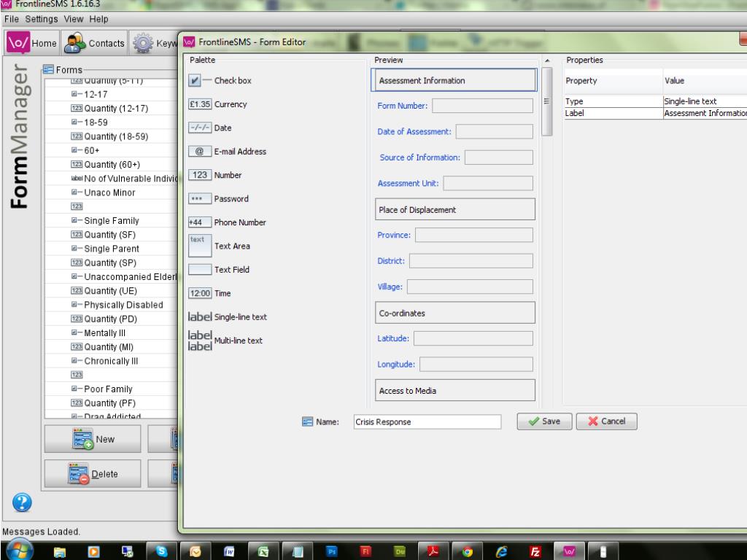
Task: Select the Place of Displacement label
Action: pos(455,209)
